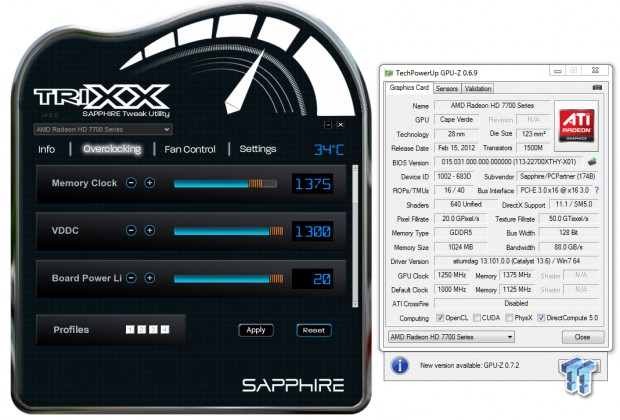Select profile slot 3

(153, 329)
